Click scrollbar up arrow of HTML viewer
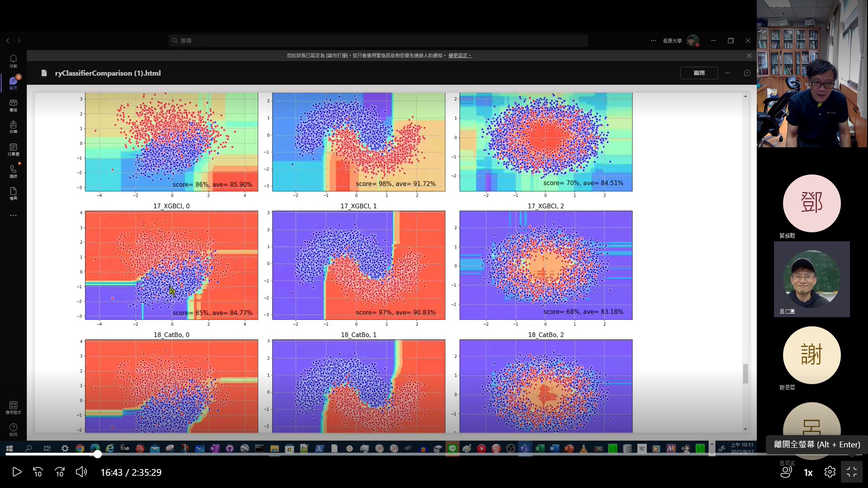 pos(745,96)
